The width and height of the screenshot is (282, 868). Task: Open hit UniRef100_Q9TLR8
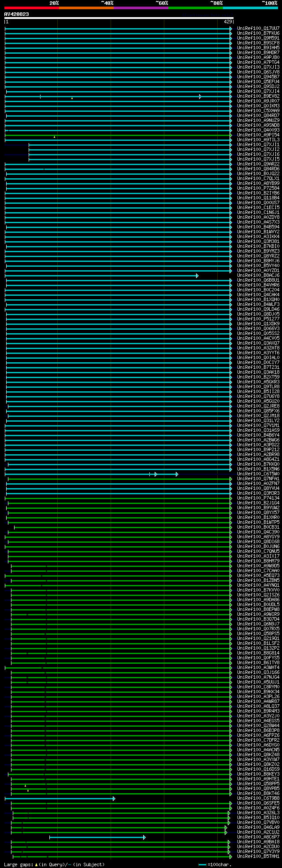pos(258,387)
